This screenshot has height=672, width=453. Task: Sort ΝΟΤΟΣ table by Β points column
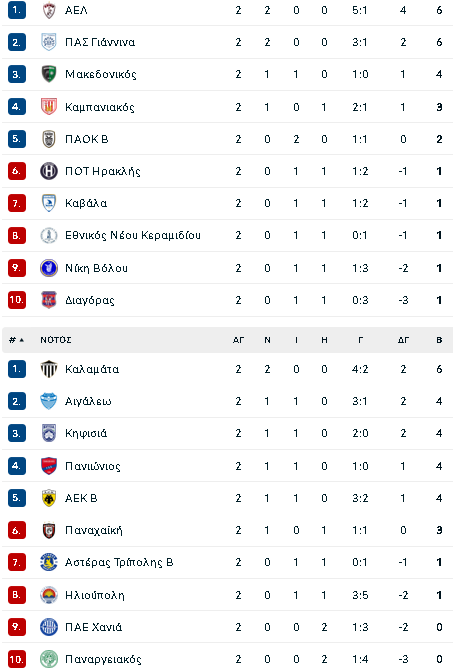click(439, 340)
